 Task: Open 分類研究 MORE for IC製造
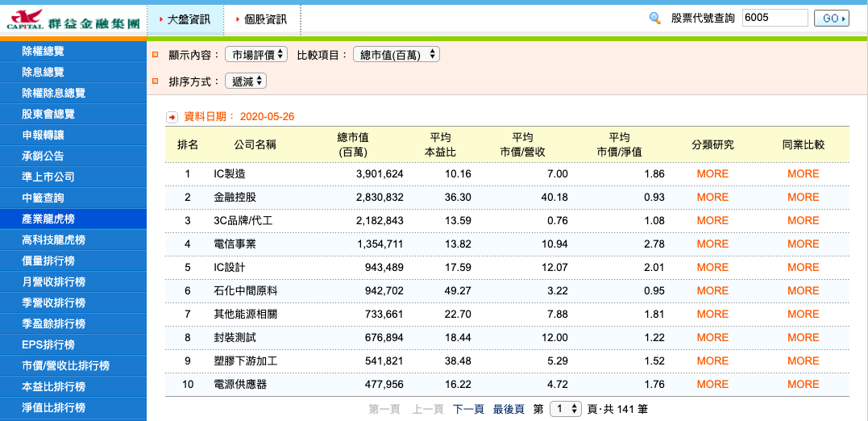click(x=712, y=174)
